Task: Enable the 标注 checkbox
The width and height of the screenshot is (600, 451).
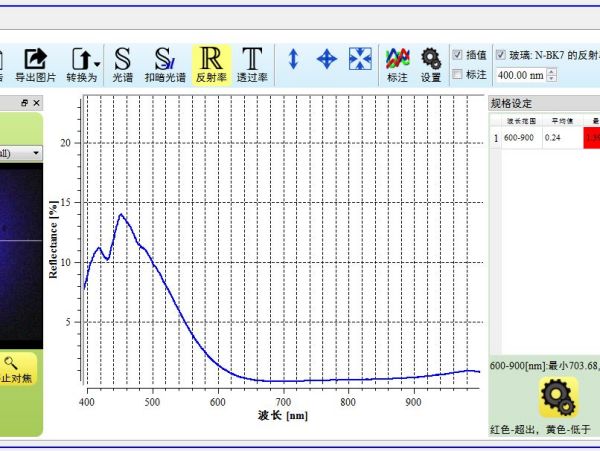Action: pos(458,74)
